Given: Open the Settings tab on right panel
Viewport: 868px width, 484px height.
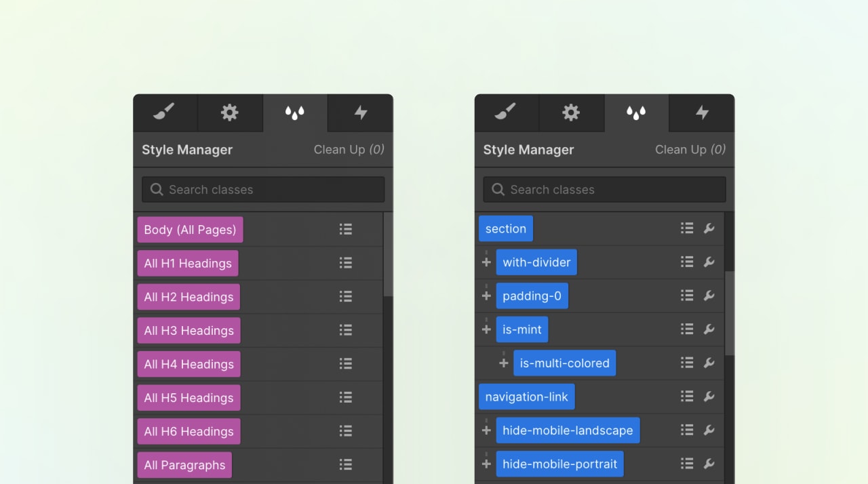Looking at the screenshot, I should 572,113.
